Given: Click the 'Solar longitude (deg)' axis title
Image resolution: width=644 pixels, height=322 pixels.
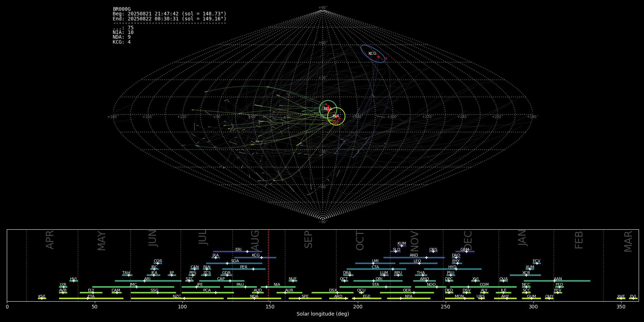Looking at the screenshot, I should tap(323, 314).
